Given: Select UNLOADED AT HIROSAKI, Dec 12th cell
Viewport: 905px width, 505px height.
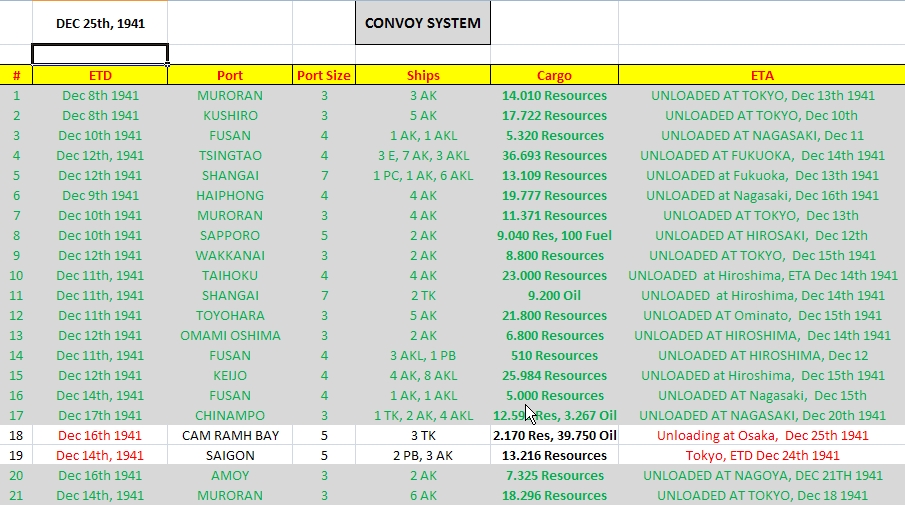Looking at the screenshot, I should pyautogui.click(x=762, y=235).
